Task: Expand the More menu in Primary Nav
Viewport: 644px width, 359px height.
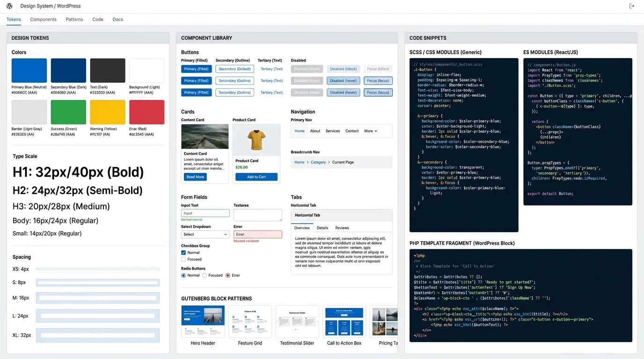Action: click(x=371, y=131)
